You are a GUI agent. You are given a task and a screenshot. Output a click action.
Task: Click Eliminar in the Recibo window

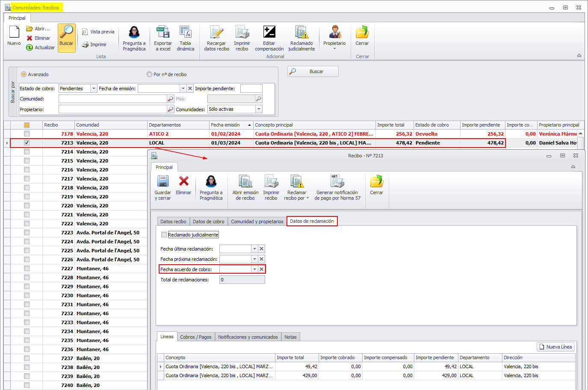[x=183, y=185]
